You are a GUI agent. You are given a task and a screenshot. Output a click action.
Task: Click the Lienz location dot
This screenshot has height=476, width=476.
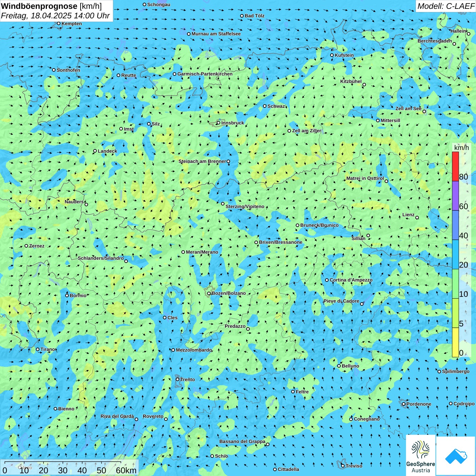tap(417, 218)
